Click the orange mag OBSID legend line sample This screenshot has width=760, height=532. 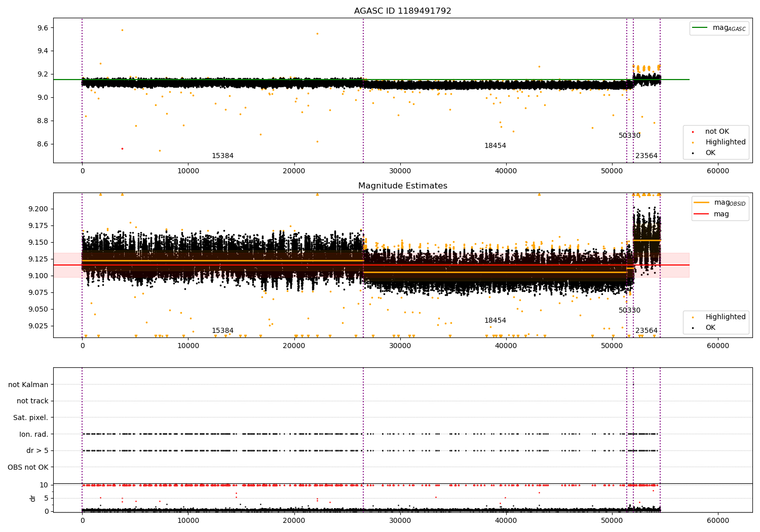[x=701, y=203]
